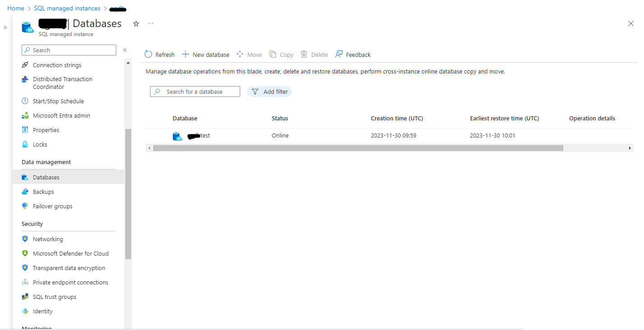Sort by Database column header

[x=185, y=118]
